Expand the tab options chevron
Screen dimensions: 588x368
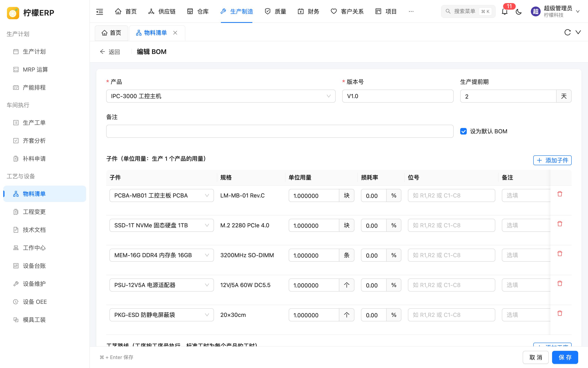[578, 32]
